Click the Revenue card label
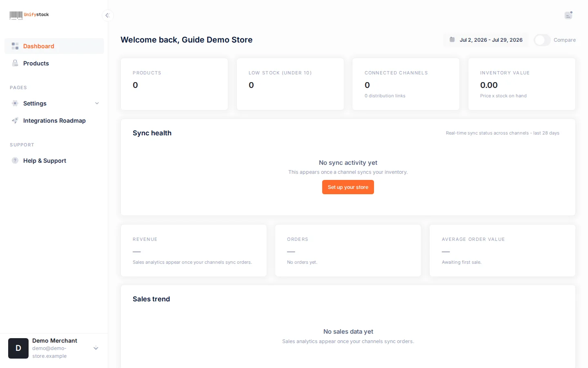The width and height of the screenshot is (588, 368). 145,239
